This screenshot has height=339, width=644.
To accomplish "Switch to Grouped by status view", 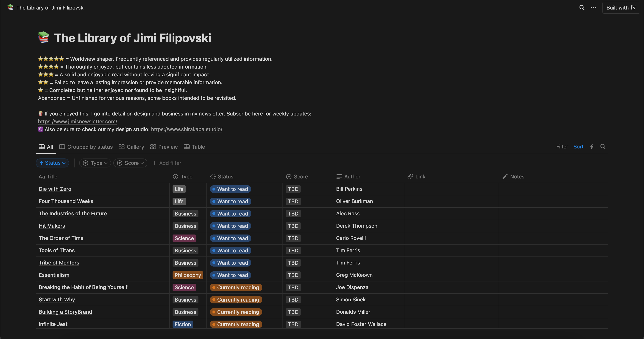I will pyautogui.click(x=86, y=147).
